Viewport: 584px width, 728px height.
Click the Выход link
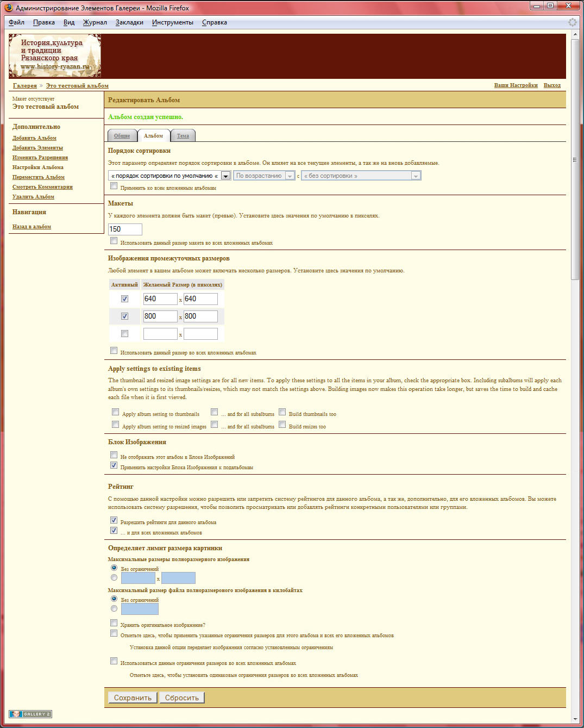click(552, 85)
